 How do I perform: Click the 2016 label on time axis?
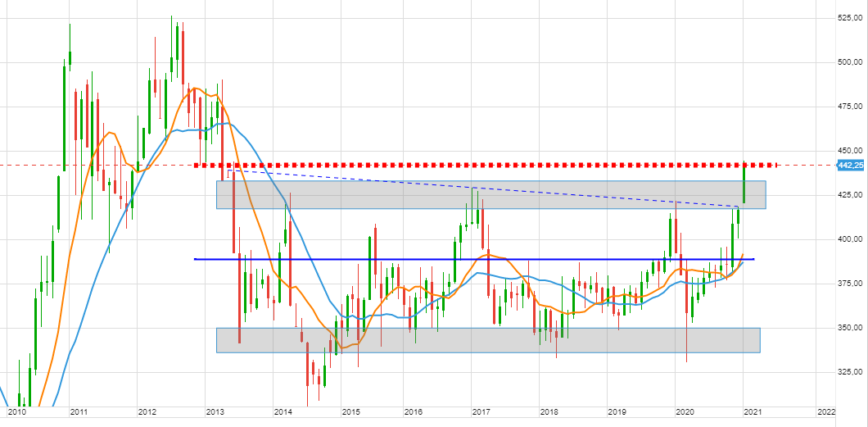pyautogui.click(x=413, y=413)
